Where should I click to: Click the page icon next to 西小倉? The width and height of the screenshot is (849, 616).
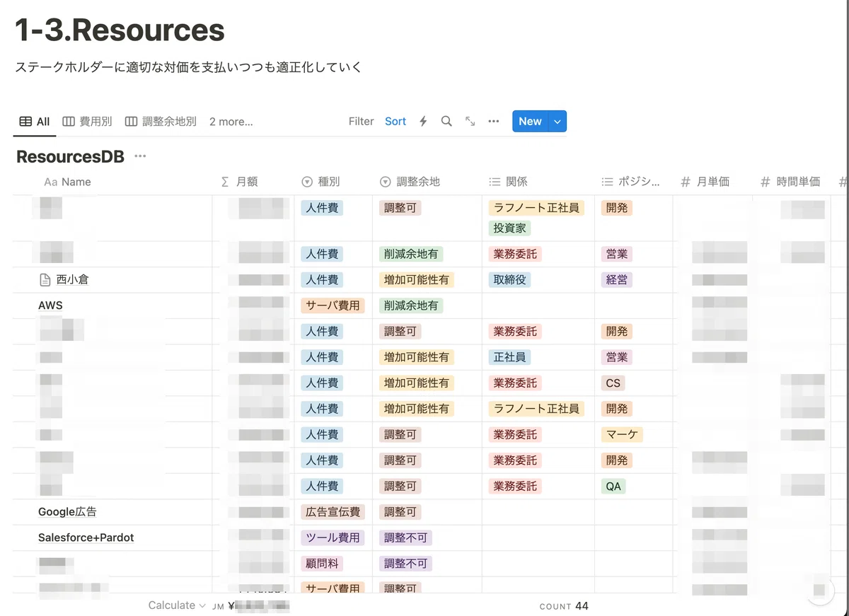point(45,280)
